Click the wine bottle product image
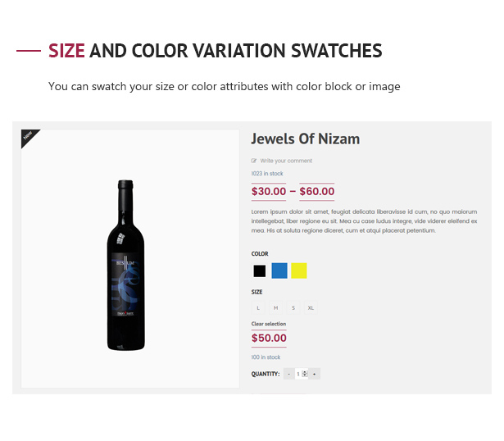This screenshot has height=441, width=504. point(125,266)
